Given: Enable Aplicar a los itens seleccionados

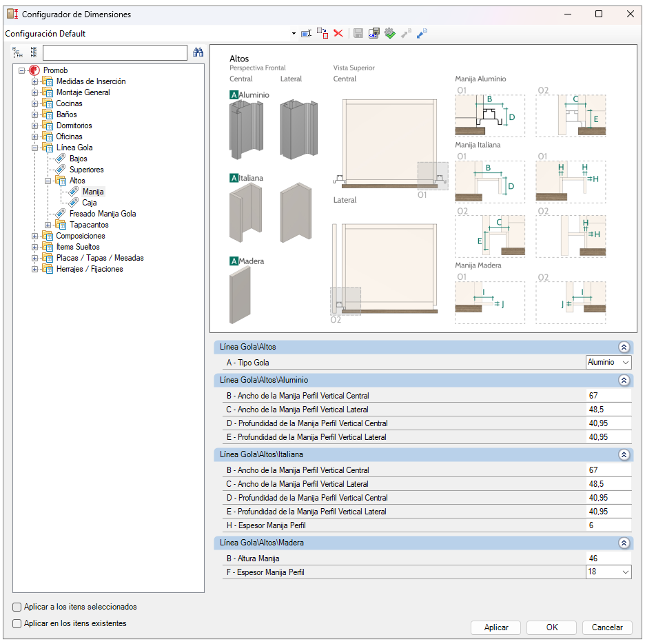Looking at the screenshot, I should [x=17, y=607].
